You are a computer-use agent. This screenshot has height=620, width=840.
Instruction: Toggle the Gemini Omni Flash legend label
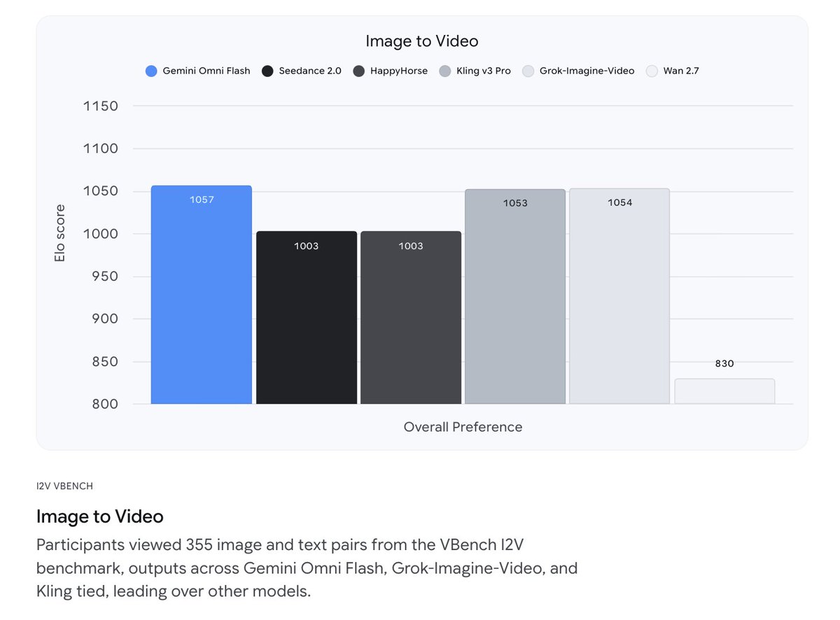click(x=206, y=71)
